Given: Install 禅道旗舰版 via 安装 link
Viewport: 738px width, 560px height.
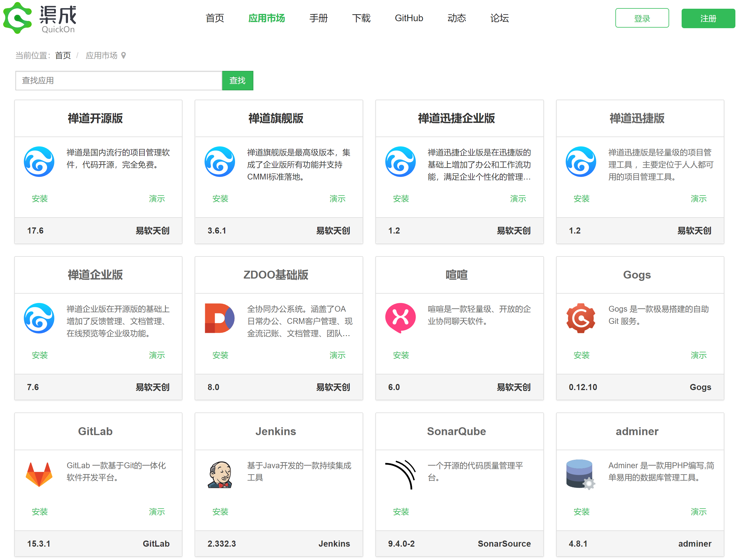Looking at the screenshot, I should click(x=220, y=198).
